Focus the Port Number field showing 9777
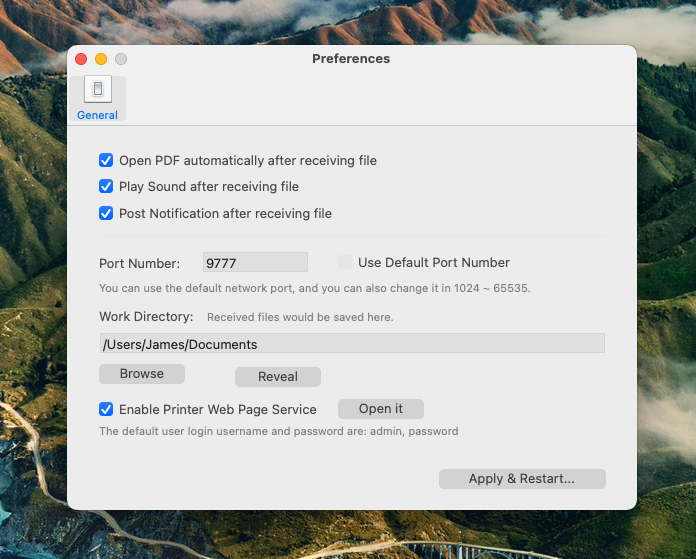The image size is (696, 559). [255, 262]
